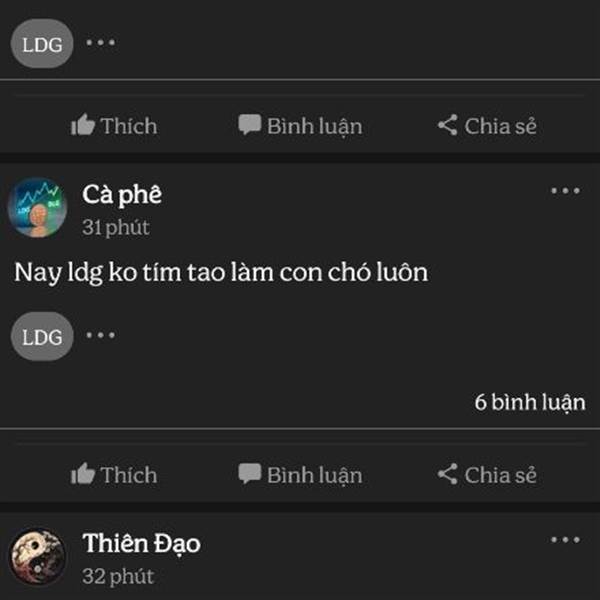The image size is (600, 600).
Task: Share the post above Cà phê's post
Action: coord(487,126)
